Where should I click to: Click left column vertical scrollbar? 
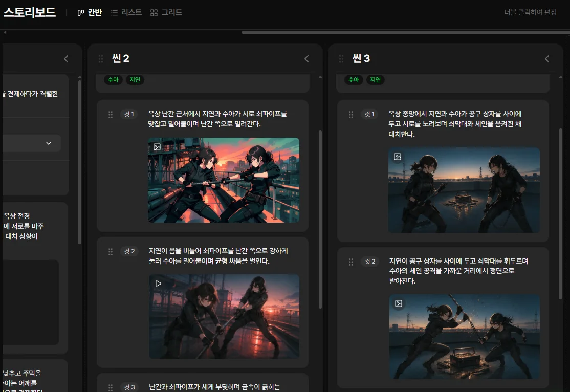pos(80,162)
